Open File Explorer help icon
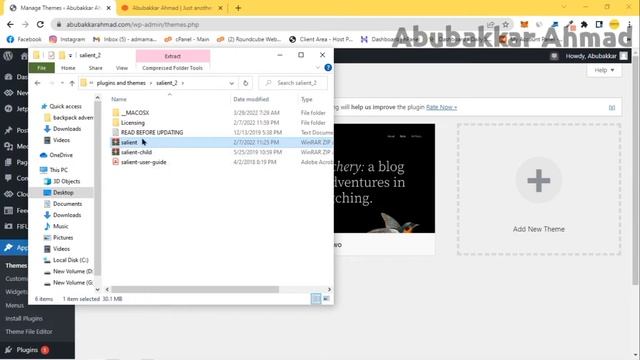This screenshot has width=640, height=360. coord(328,68)
